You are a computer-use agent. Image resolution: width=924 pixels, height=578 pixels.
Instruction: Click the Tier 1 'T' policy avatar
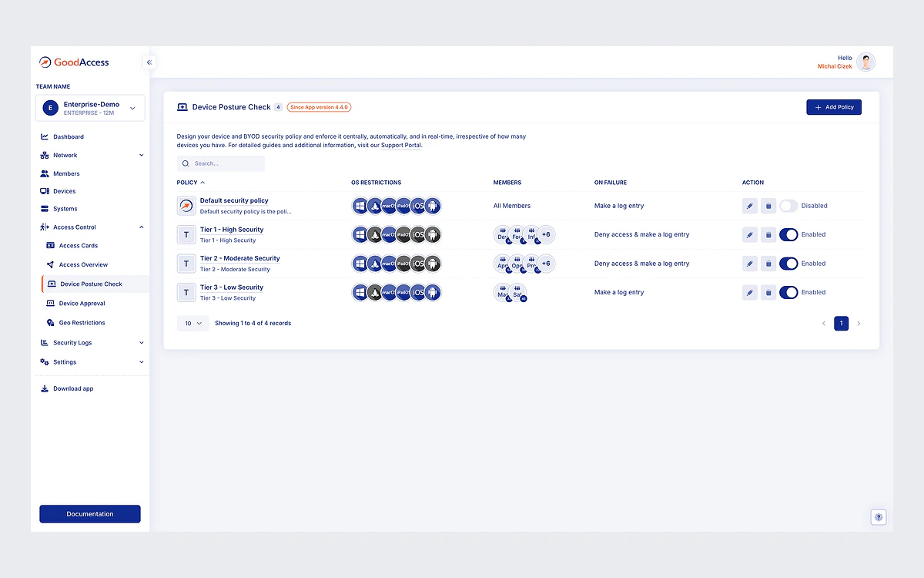(186, 234)
